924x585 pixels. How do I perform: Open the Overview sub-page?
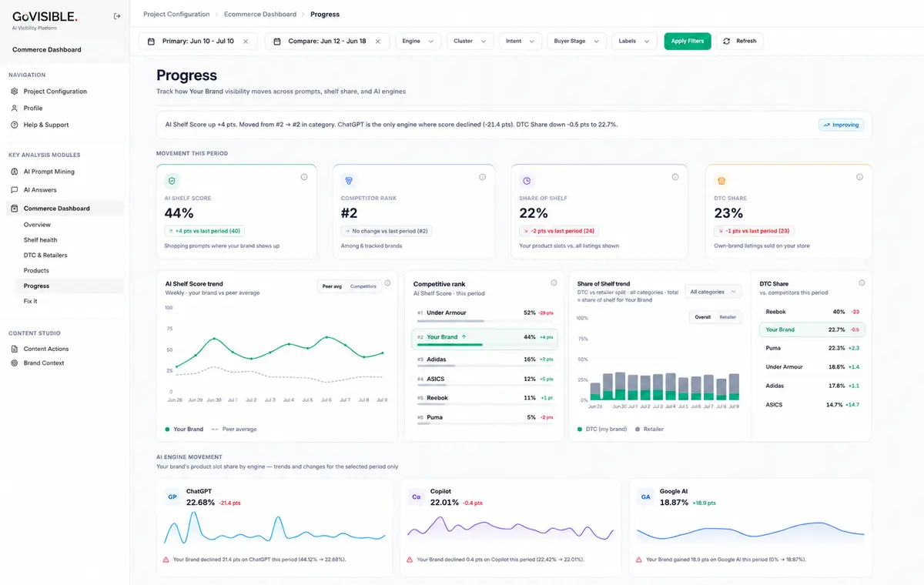[37, 225]
